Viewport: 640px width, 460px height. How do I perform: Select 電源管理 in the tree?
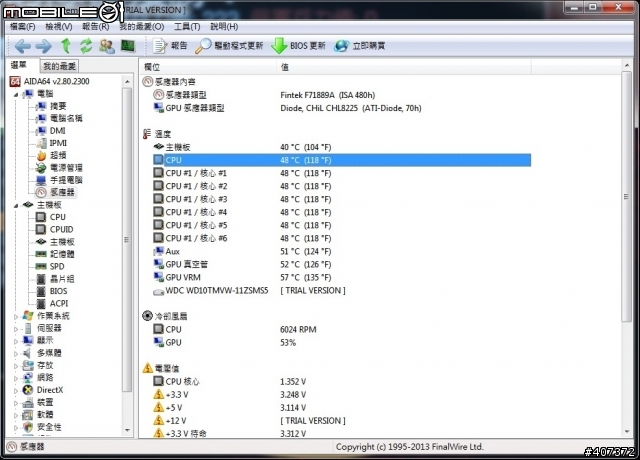pyautogui.click(x=59, y=168)
